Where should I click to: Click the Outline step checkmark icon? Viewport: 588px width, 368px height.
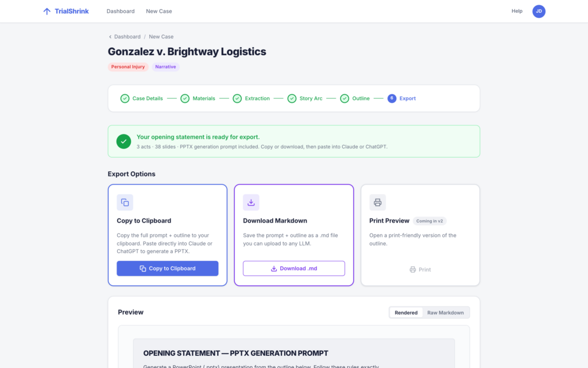345,98
